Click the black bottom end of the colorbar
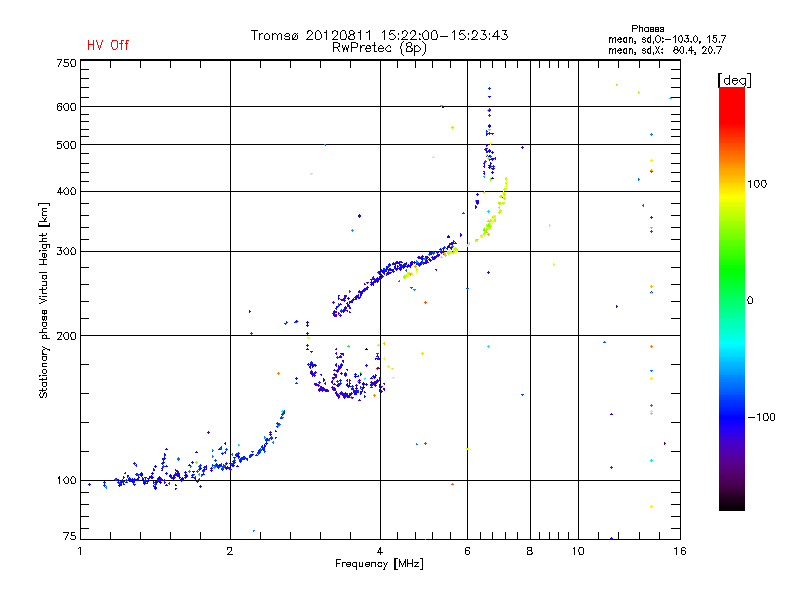 (x=732, y=506)
